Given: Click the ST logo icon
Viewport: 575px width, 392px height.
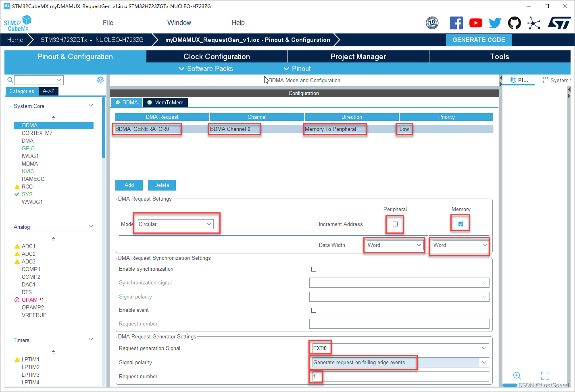Looking at the screenshot, I should click(559, 23).
